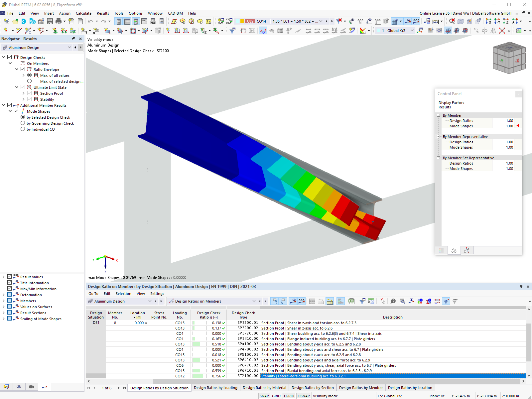This screenshot has height=399, width=532.
Task: Open the table filter tool
Action: point(362,301)
